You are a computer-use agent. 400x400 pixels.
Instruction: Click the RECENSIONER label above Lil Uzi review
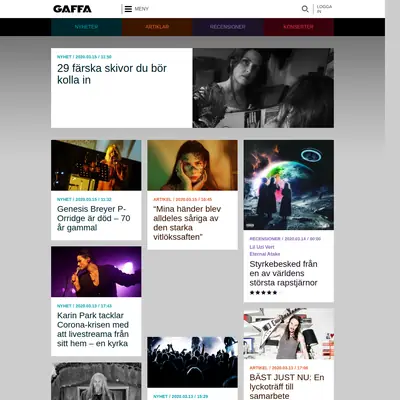click(x=265, y=239)
